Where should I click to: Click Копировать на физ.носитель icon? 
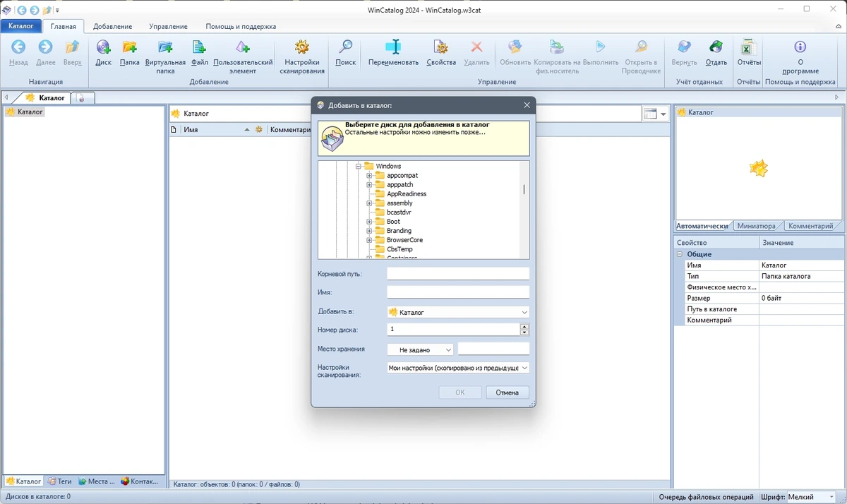[557, 47]
